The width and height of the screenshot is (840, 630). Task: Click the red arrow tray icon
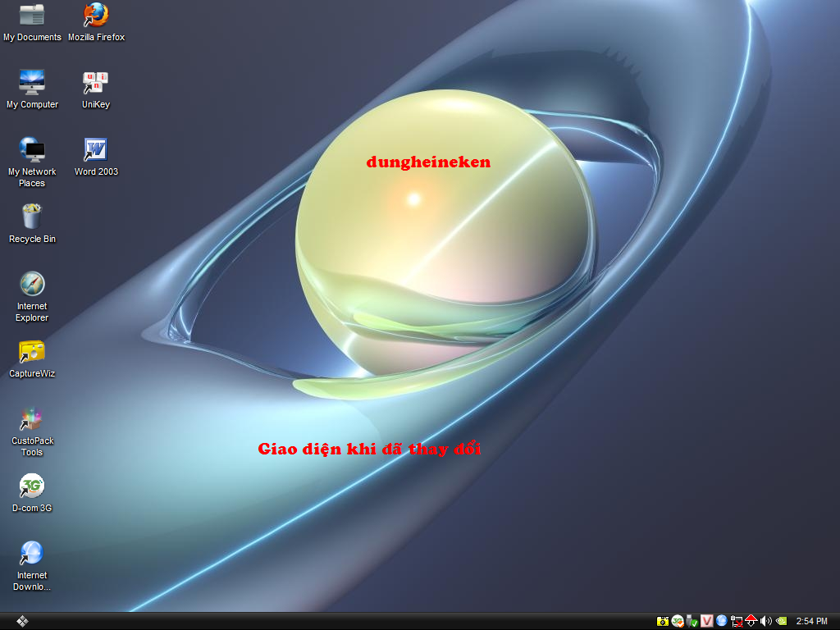point(751,622)
